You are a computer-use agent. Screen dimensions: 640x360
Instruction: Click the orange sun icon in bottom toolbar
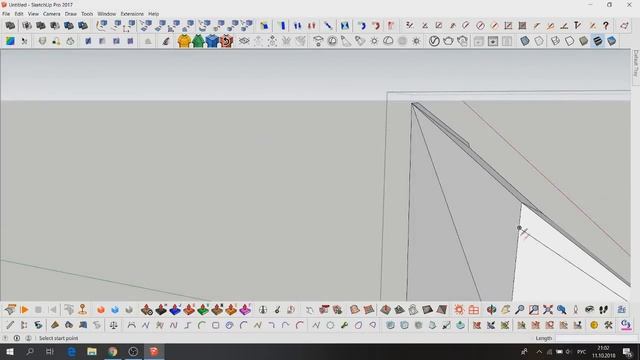(459, 310)
